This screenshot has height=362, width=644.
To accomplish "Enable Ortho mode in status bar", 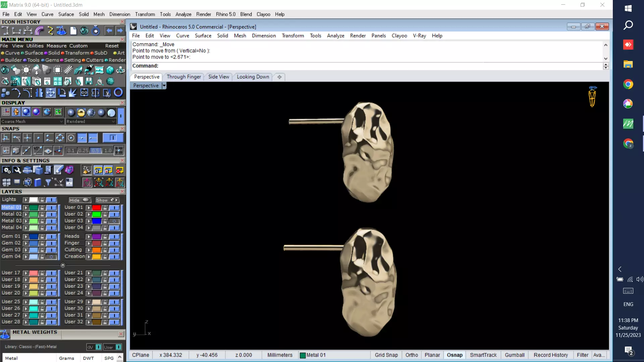I will [x=412, y=355].
